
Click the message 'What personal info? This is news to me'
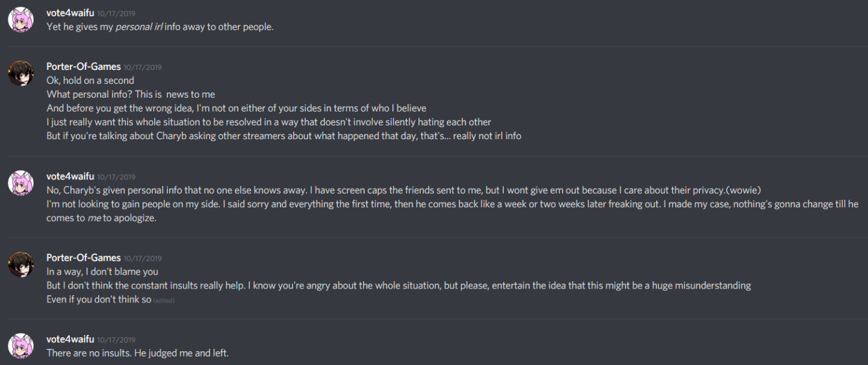tap(131, 95)
